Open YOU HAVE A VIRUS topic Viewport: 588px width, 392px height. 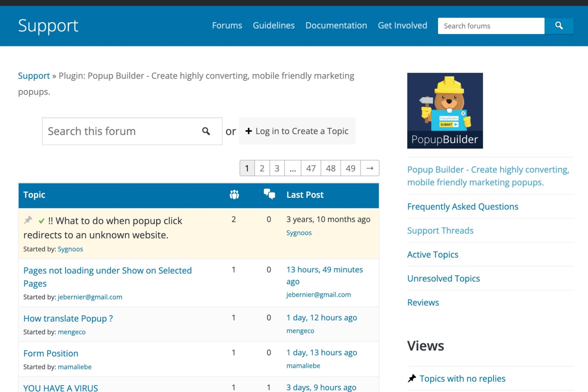[x=60, y=388]
